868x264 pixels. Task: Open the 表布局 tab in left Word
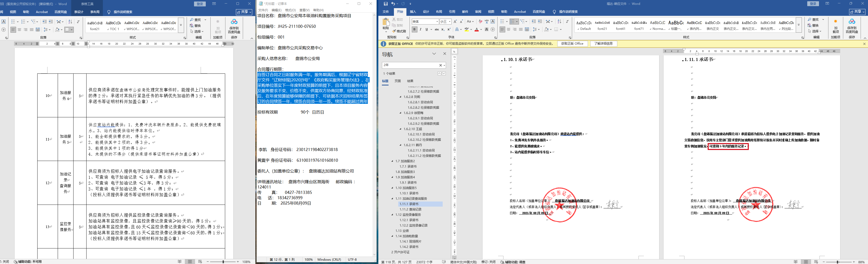pyautogui.click(x=95, y=12)
